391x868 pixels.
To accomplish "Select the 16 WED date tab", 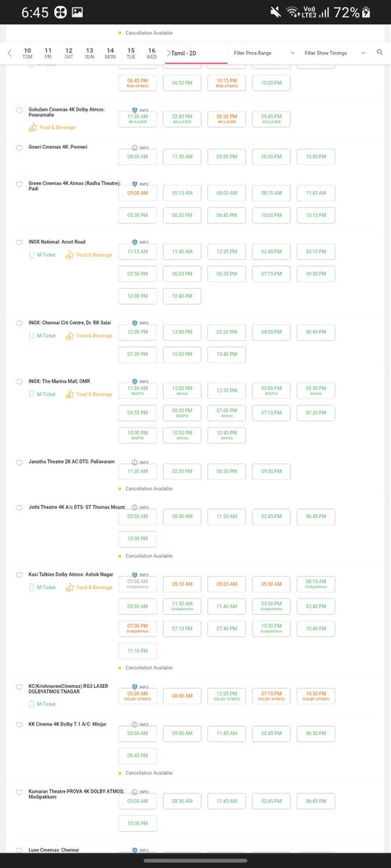I will pyautogui.click(x=151, y=54).
